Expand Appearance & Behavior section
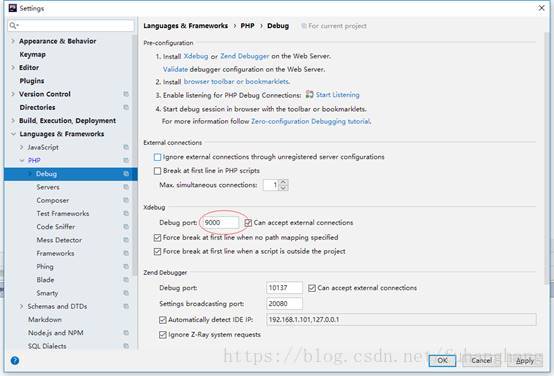This screenshot has height=376, width=554. [13, 41]
